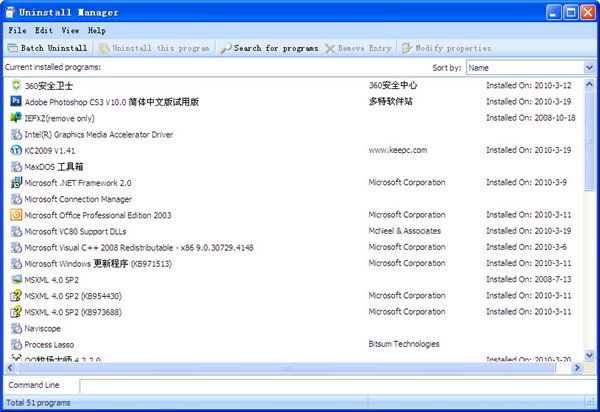Open the File menu

[18, 30]
